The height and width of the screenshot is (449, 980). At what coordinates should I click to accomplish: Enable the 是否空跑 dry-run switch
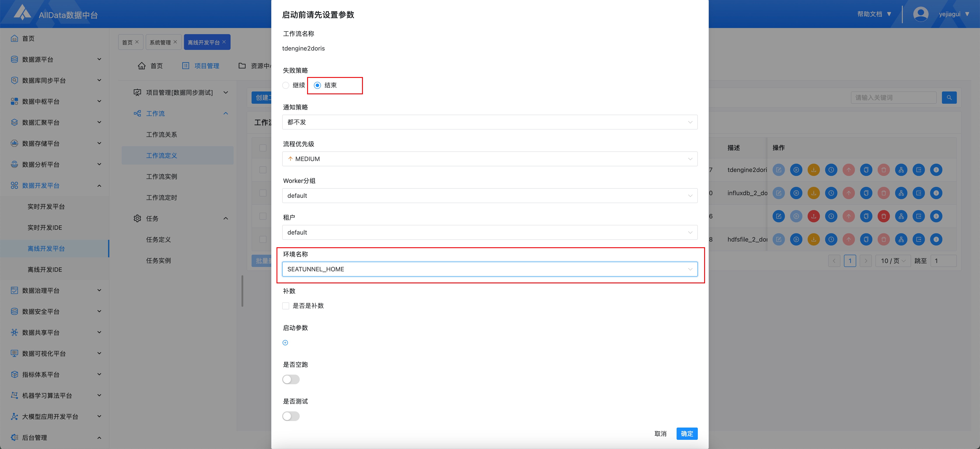[x=291, y=379]
